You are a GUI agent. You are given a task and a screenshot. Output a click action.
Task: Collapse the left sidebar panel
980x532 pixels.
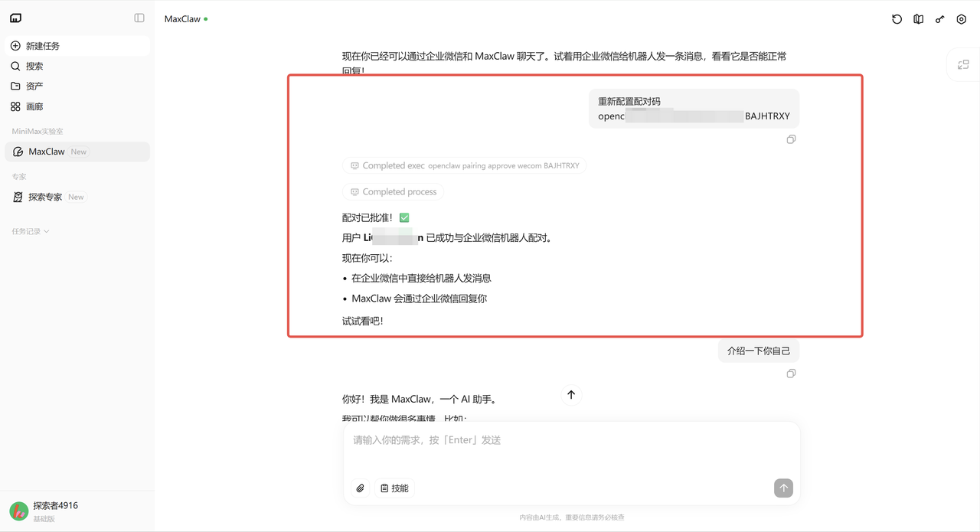pos(139,18)
